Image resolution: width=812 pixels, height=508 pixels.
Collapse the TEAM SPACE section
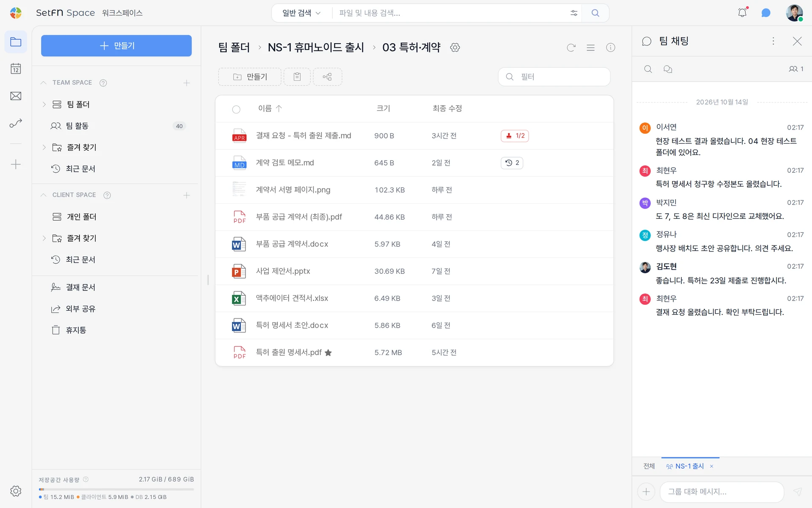[43, 83]
